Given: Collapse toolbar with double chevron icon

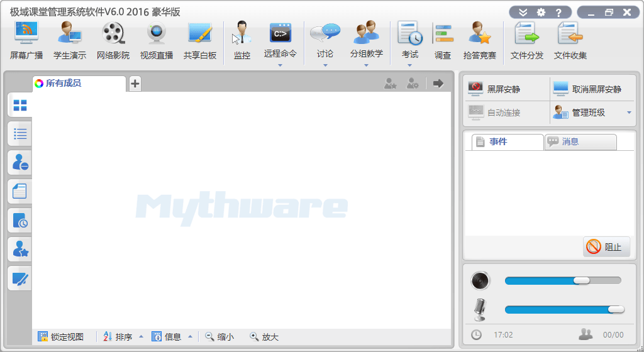Looking at the screenshot, I should click(523, 13).
